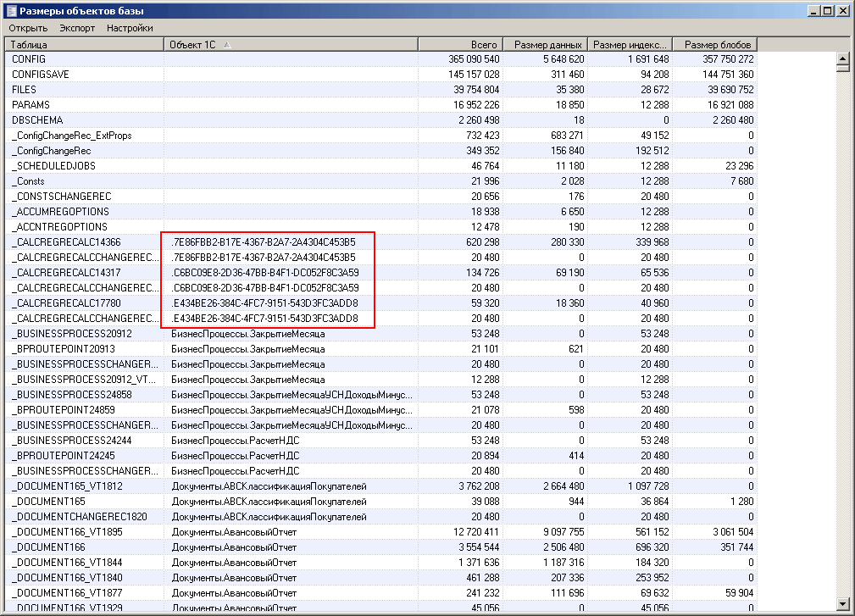
Task: Select the _DOCUMENTCHANGEREC1820 row
Action: pyautogui.click(x=381, y=517)
